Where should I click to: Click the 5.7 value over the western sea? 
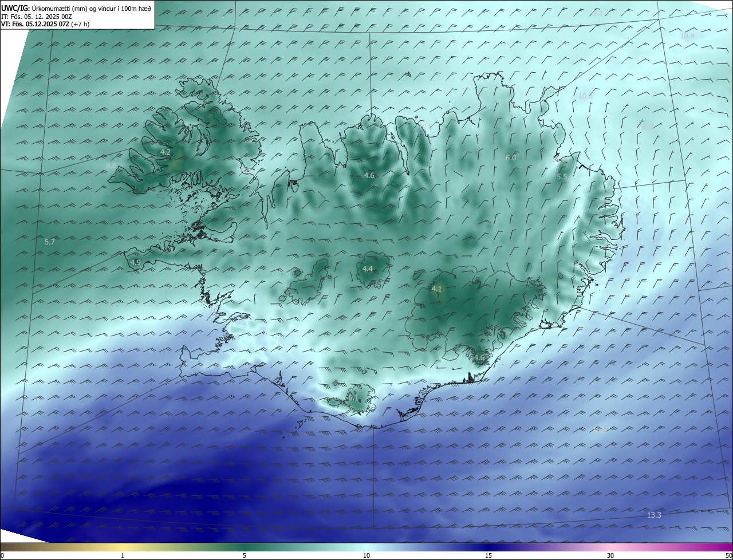click(50, 242)
